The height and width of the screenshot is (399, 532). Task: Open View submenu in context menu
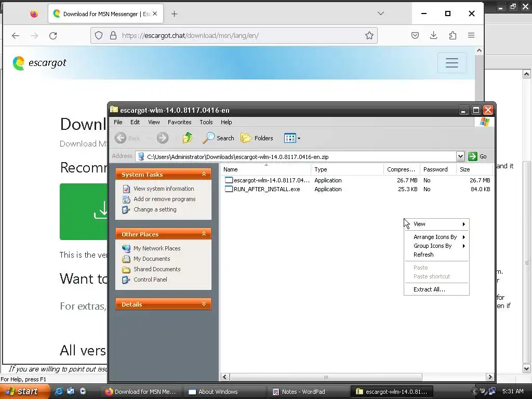tap(436, 224)
